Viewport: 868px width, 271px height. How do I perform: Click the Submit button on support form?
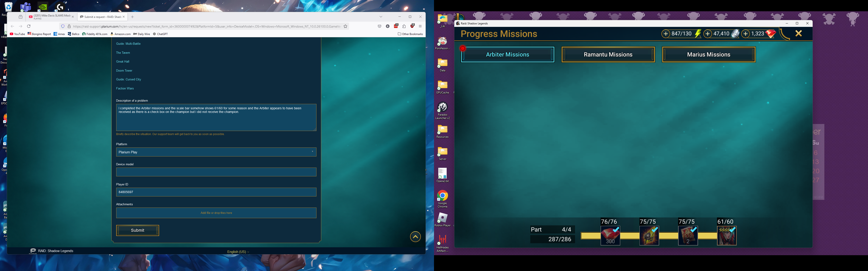(137, 230)
